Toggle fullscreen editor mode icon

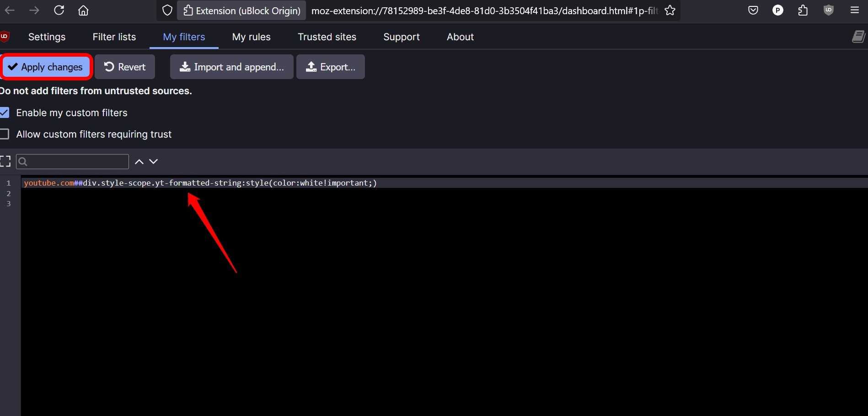tap(5, 161)
